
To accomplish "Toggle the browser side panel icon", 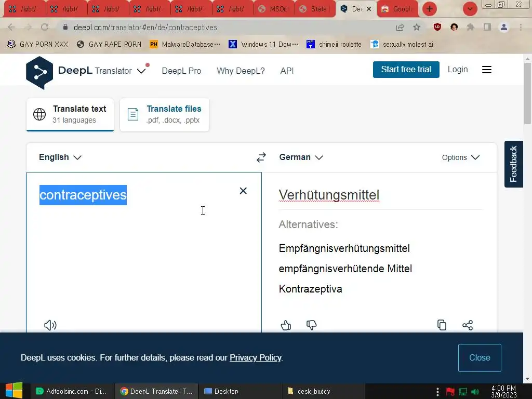I will point(487,27).
